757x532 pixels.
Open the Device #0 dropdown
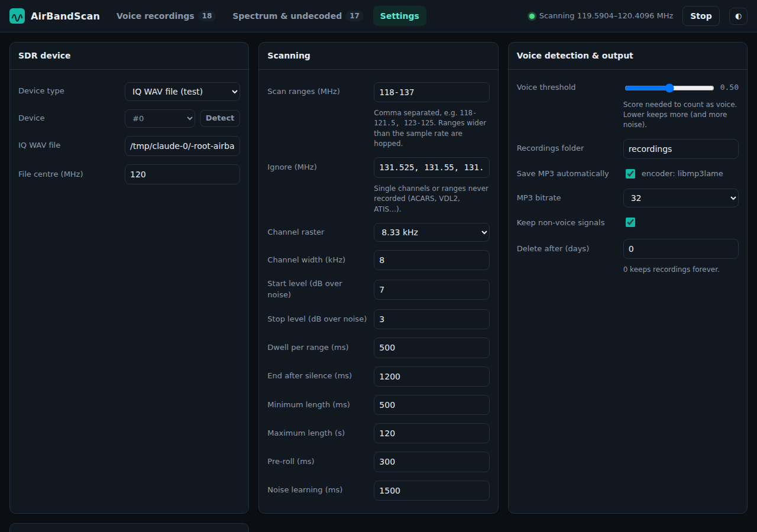coord(160,118)
